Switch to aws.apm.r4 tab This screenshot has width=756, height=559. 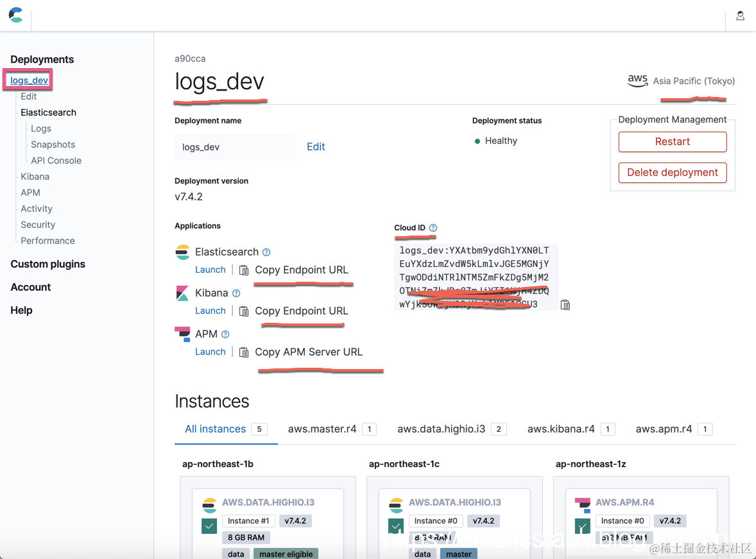674,429
